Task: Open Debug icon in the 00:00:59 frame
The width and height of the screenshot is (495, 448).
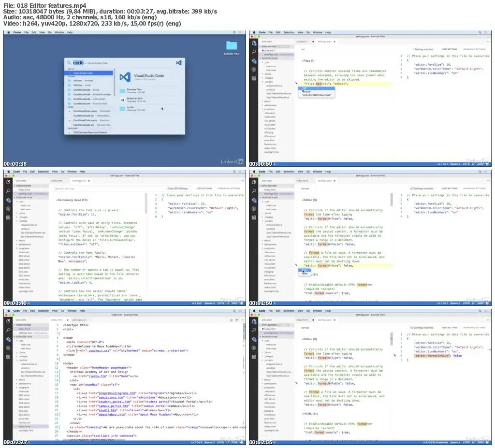Action: [x=254, y=70]
